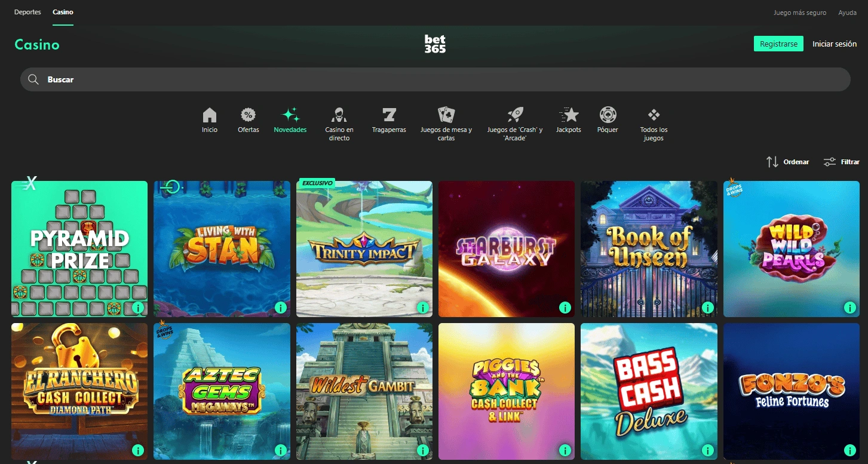Screen dimensions: 868x464
Task: Click the Registrarse button
Action: [x=778, y=44]
